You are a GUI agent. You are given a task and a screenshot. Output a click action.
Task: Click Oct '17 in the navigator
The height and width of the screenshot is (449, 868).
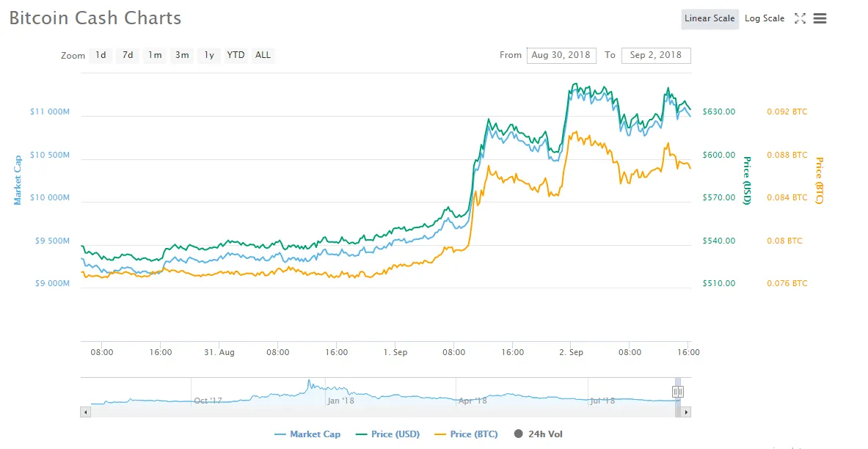coord(208,401)
